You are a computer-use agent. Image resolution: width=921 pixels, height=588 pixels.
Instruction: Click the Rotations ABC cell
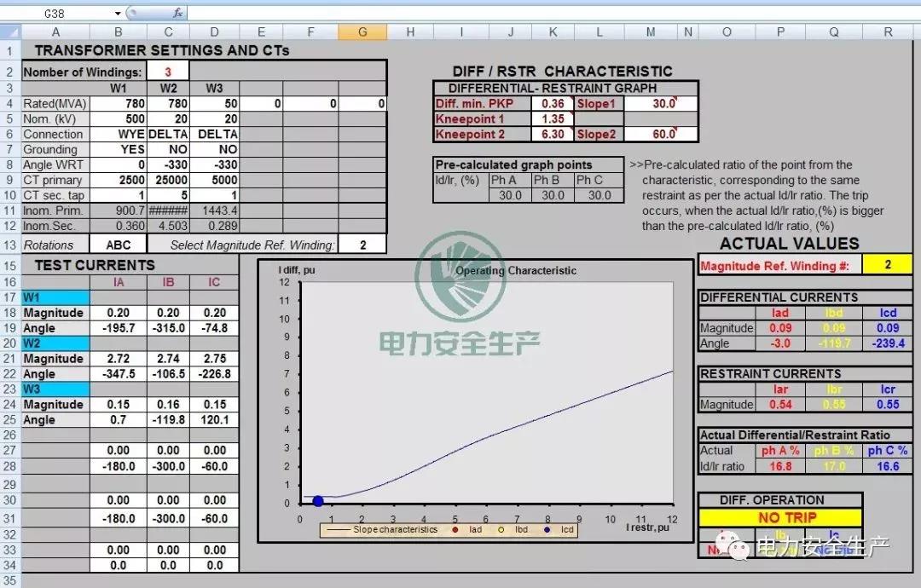119,245
